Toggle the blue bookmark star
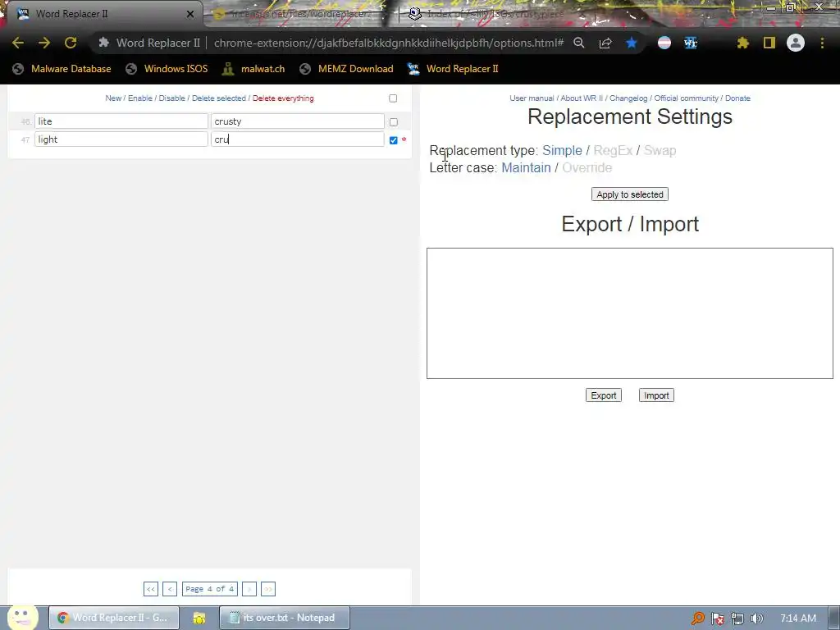Image resolution: width=840 pixels, height=630 pixels. [632, 43]
